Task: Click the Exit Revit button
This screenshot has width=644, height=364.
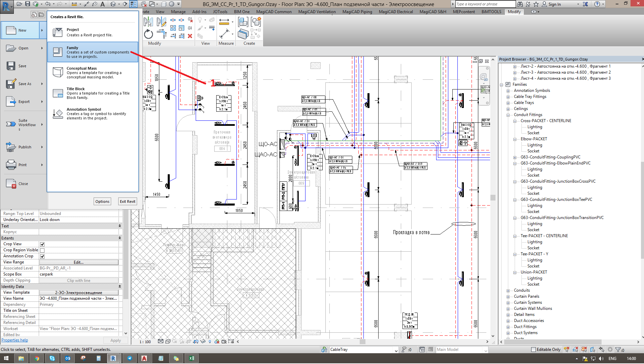Action: [x=127, y=201]
